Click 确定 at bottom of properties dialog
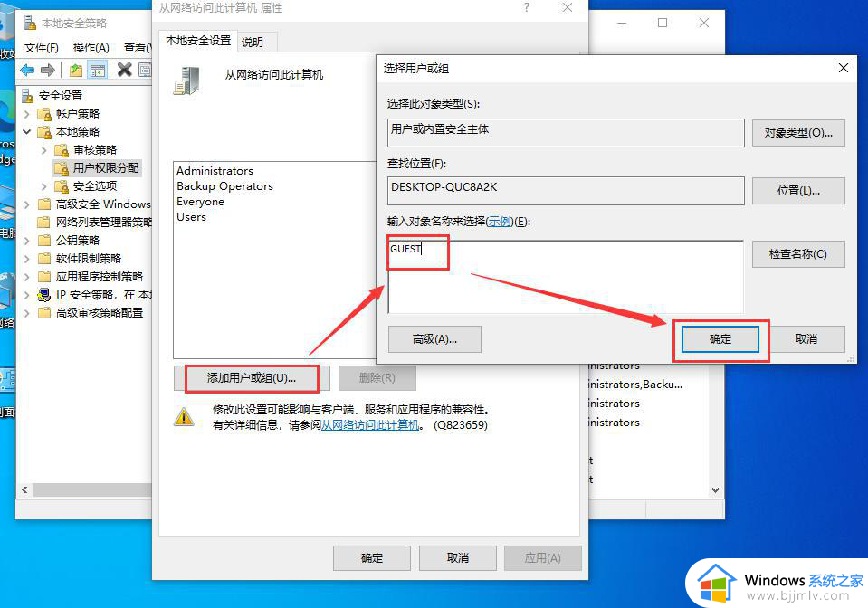The width and height of the screenshot is (868, 608). pyautogui.click(x=372, y=558)
